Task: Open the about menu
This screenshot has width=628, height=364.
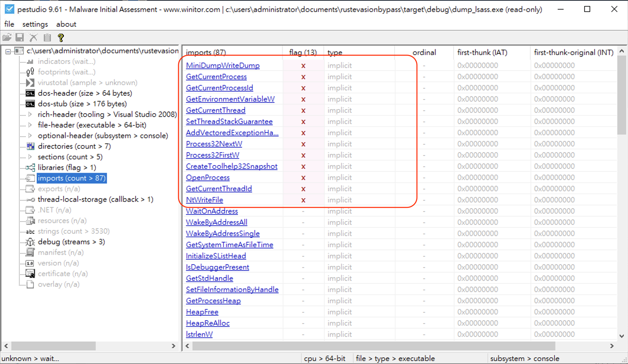Action: [x=66, y=24]
